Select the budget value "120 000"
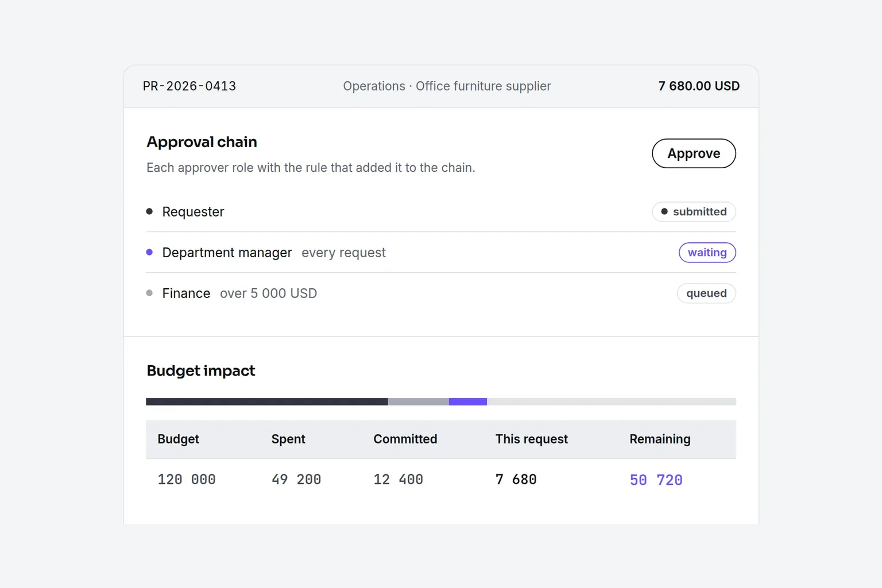 tap(187, 479)
